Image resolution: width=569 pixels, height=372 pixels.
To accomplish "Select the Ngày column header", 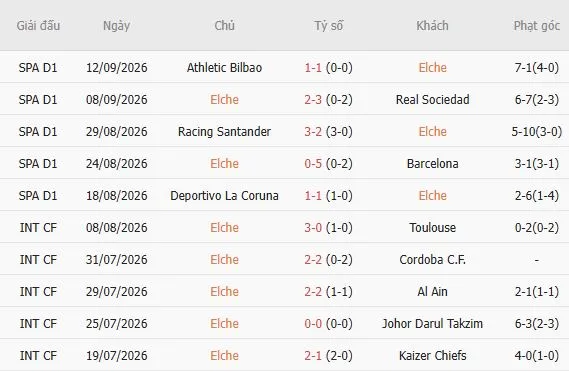I will [116, 26].
